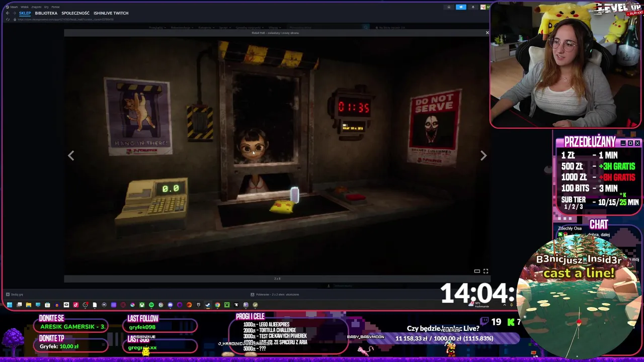Open Microsoft Store from the taskbar
This screenshot has width=644, height=362.
47,305
